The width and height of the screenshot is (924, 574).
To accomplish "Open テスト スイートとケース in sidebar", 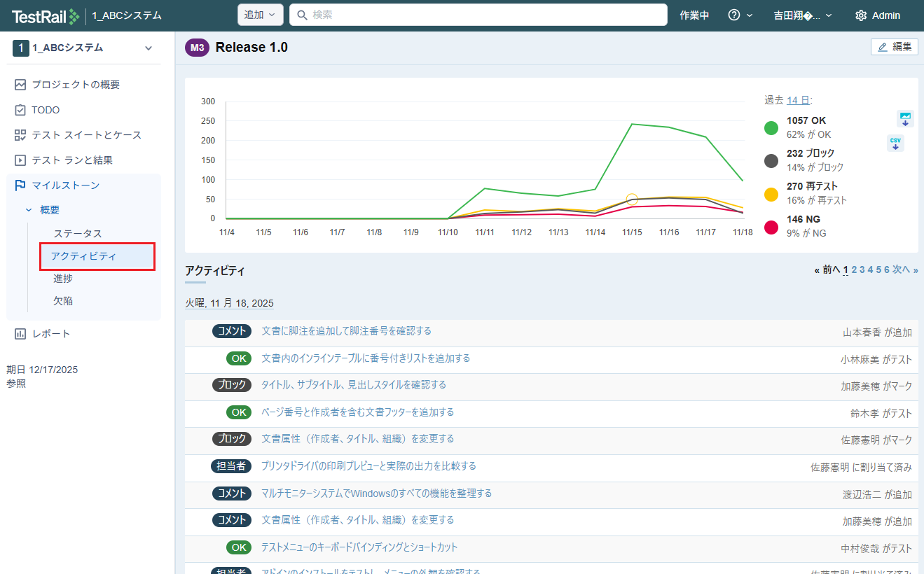I will (86, 135).
